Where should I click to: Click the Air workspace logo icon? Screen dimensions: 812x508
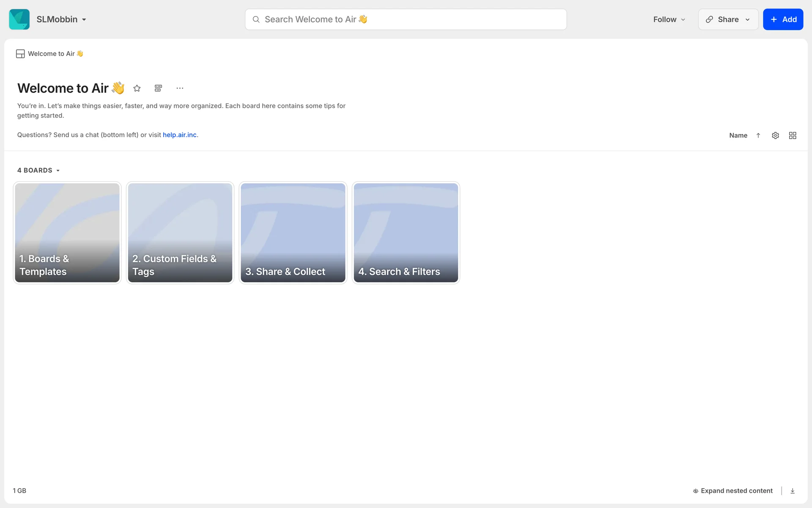point(19,19)
